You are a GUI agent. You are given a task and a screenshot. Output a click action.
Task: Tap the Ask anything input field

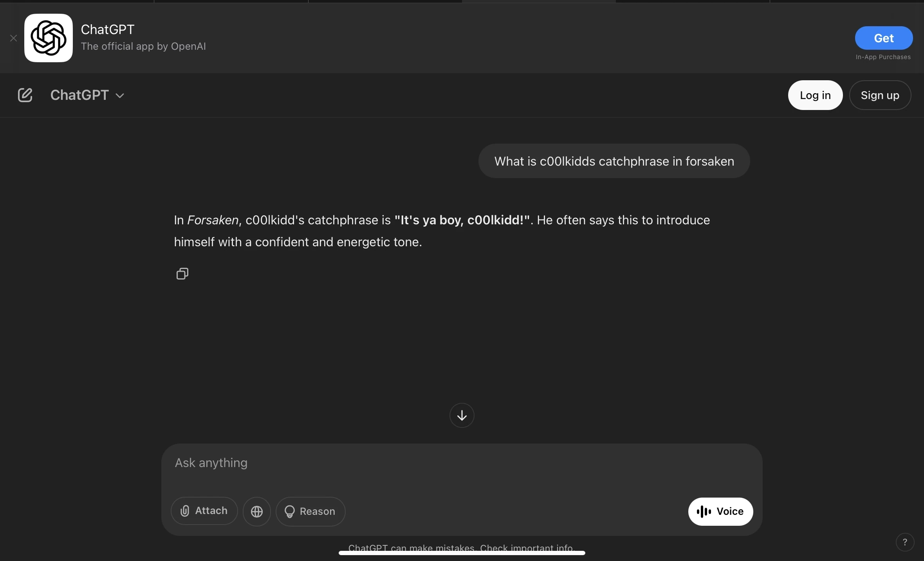pyautogui.click(x=352, y=463)
